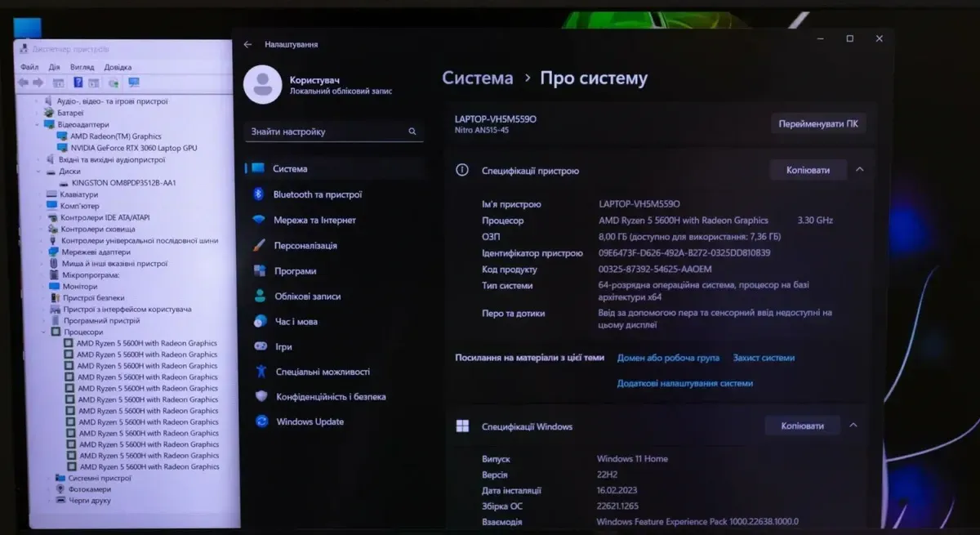Open the Вигляд menu in Device Manager
This screenshot has height=535, width=980.
(x=82, y=67)
